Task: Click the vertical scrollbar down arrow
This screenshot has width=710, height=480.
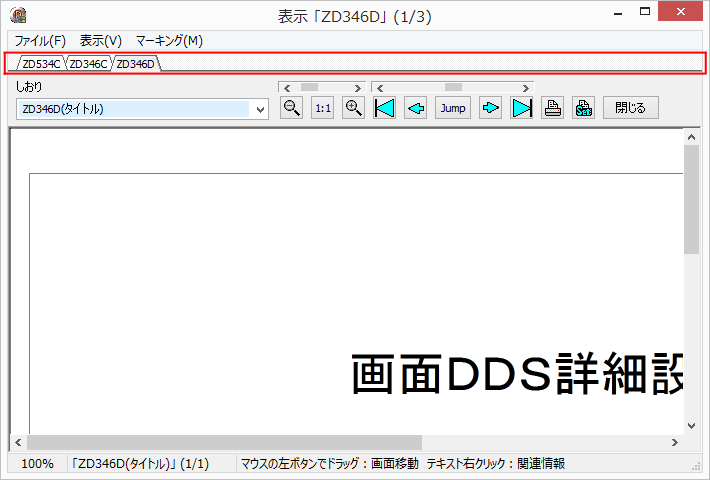Action: [691, 426]
